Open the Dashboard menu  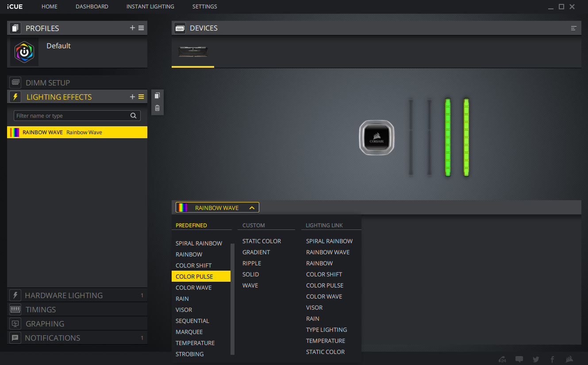click(x=92, y=7)
